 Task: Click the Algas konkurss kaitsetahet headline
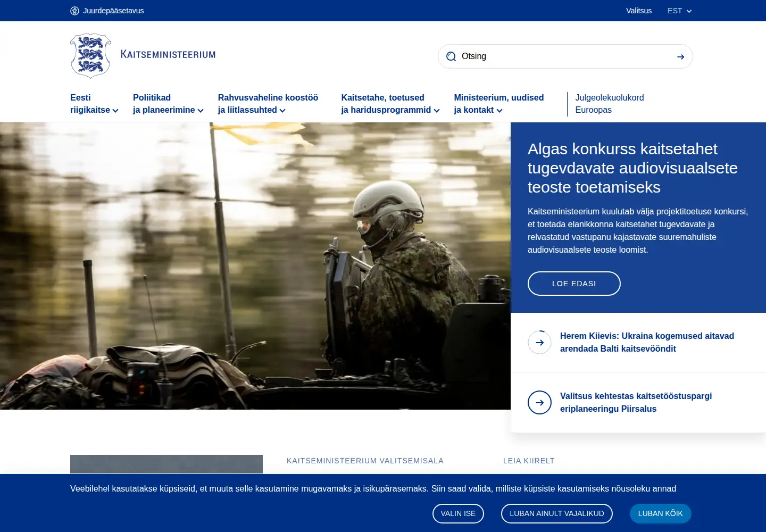[632, 168]
